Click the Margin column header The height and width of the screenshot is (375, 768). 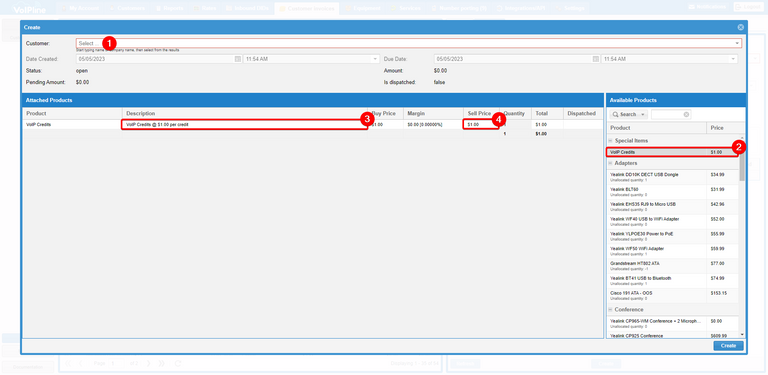pyautogui.click(x=433, y=114)
